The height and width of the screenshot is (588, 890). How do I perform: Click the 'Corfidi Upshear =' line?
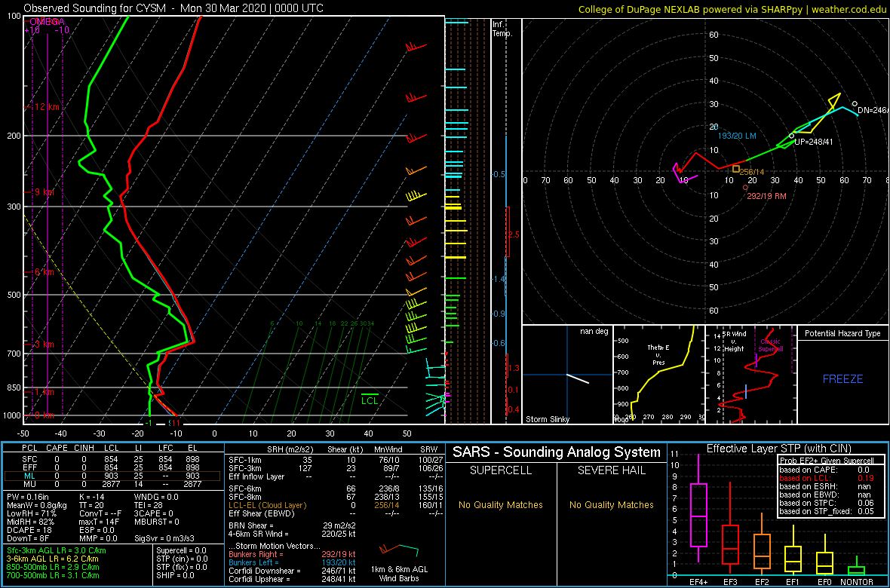coord(292,580)
